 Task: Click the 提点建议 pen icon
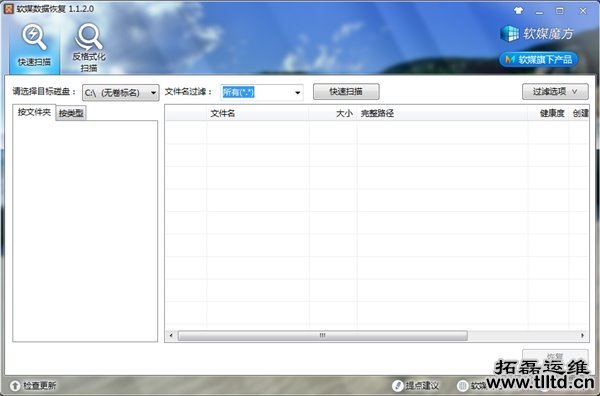(398, 386)
